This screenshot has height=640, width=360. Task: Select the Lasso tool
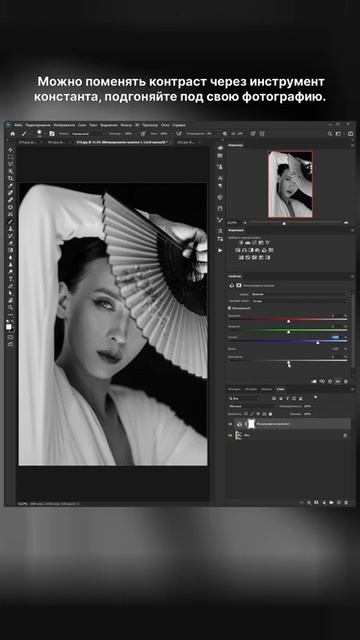click(11, 164)
